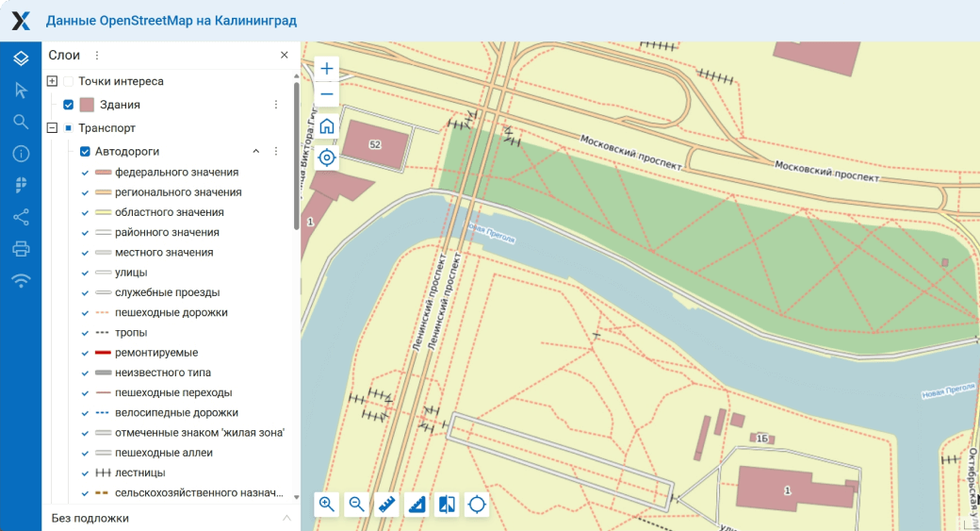Uncheck the Здания layer checkbox
Screen dimensions: 980x531
pos(68,105)
